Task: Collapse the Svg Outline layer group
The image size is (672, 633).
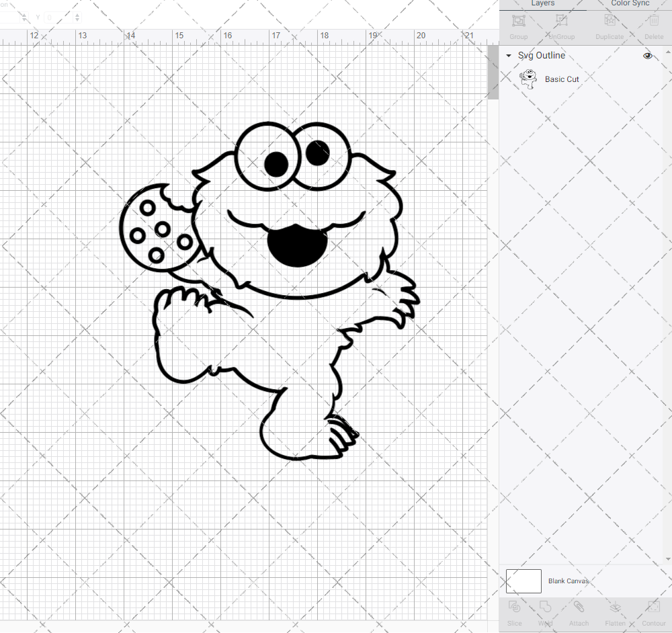Action: coord(509,55)
